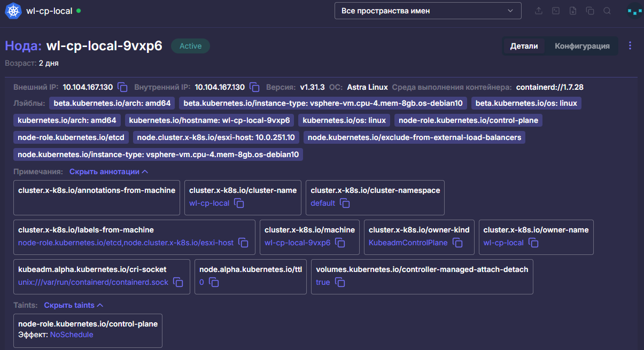The width and height of the screenshot is (644, 350).
Task: Switch to the Конфигурация tab
Action: pyautogui.click(x=582, y=46)
